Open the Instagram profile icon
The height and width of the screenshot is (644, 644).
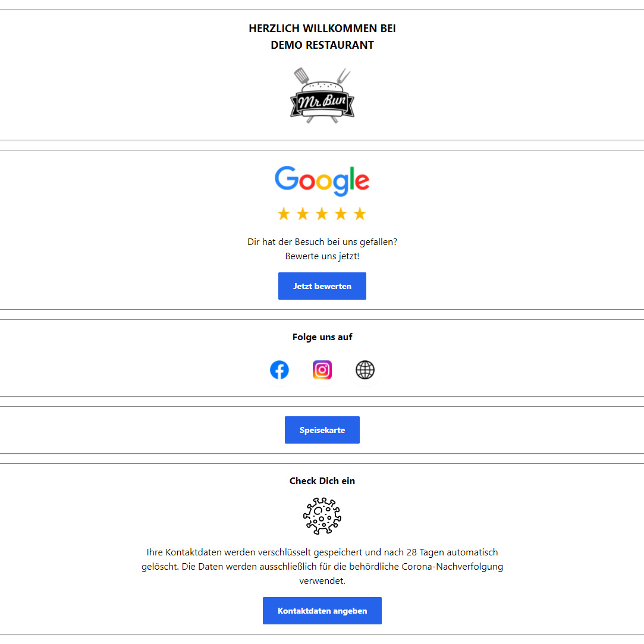(322, 370)
